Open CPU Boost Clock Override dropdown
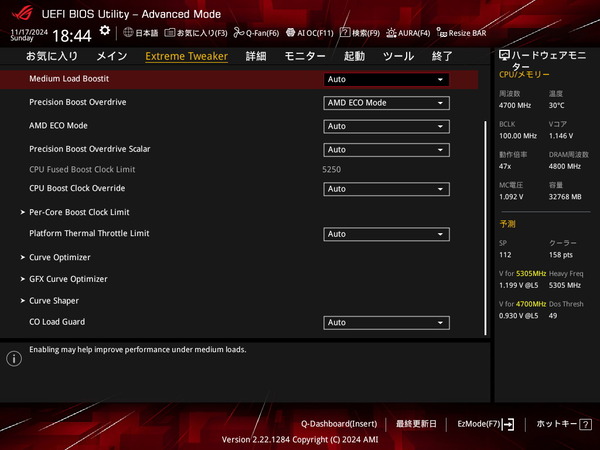 386,189
